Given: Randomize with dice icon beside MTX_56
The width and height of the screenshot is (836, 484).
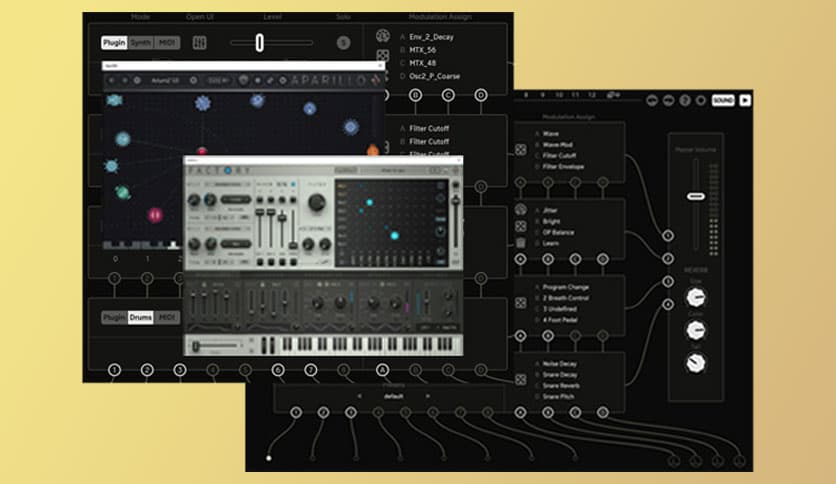Looking at the screenshot, I should pos(383,55).
